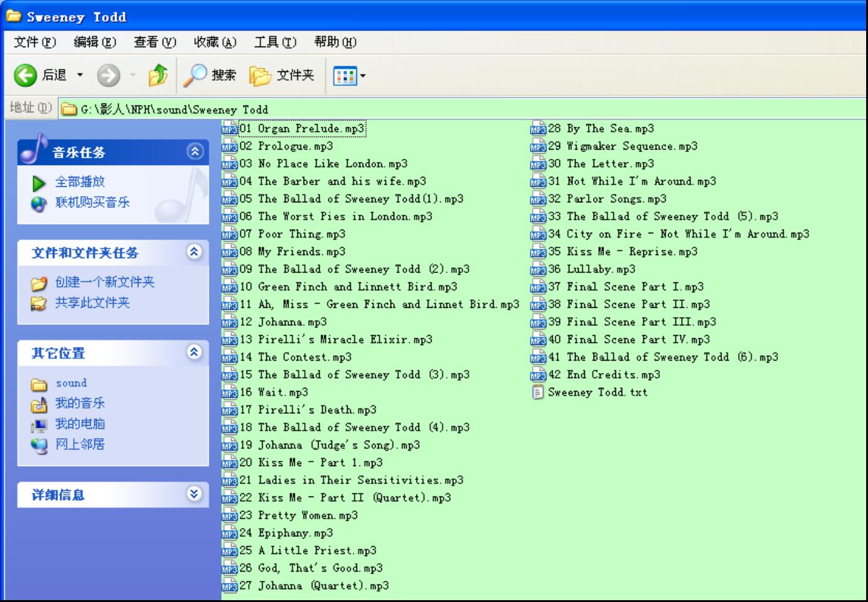
Task: Open the Help (帮助) menu
Action: pos(335,42)
